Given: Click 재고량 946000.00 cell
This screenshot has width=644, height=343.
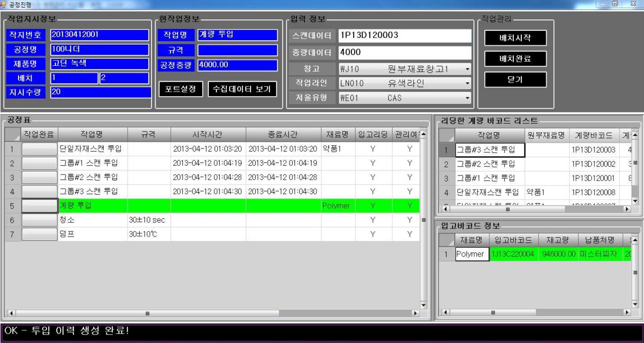Looking at the screenshot, I should tap(558, 254).
